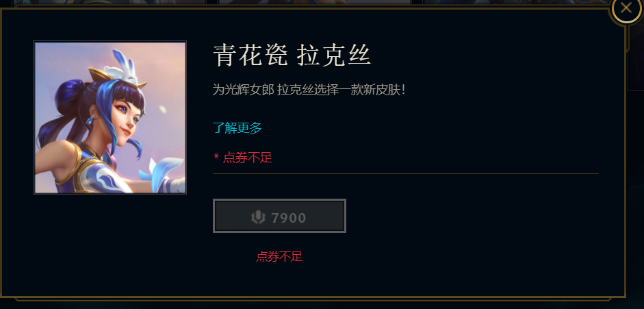The width and height of the screenshot is (644, 309).
Task: Open the 了解更多 link
Action: coord(237,128)
